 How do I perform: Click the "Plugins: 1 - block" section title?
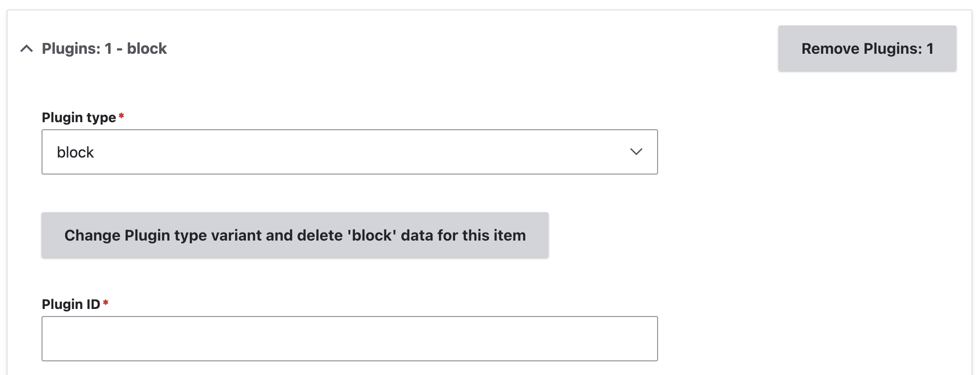click(104, 49)
